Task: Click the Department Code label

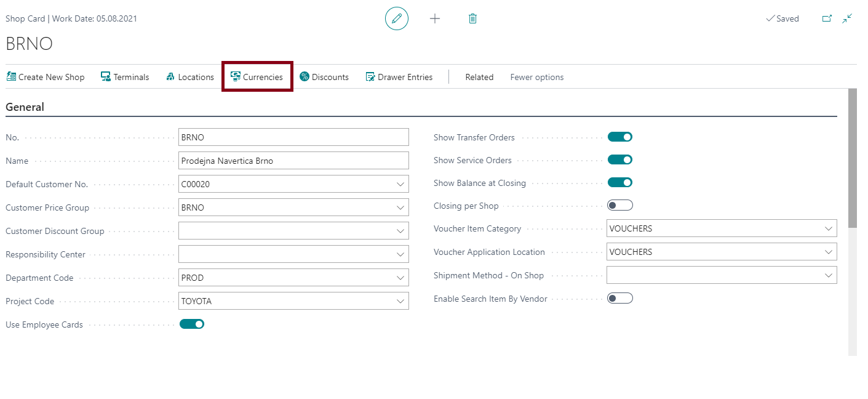Action: [x=39, y=278]
